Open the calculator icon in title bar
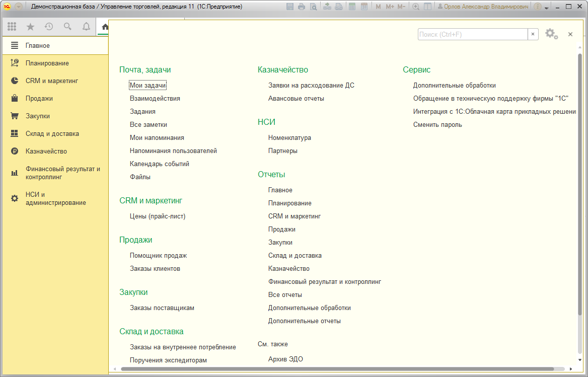588x377 pixels. pyautogui.click(x=352, y=7)
